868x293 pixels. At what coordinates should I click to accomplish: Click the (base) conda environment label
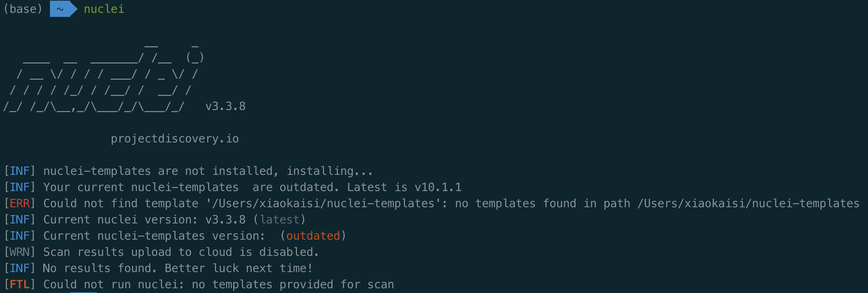point(23,9)
